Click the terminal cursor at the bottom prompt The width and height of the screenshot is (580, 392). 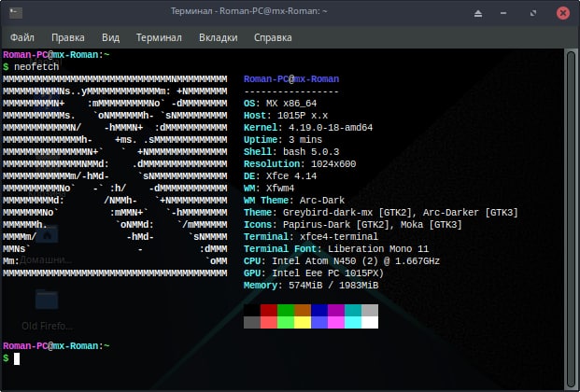pos(17,358)
